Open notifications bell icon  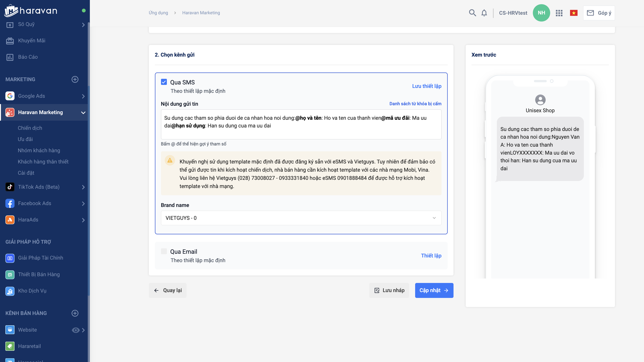(x=484, y=13)
